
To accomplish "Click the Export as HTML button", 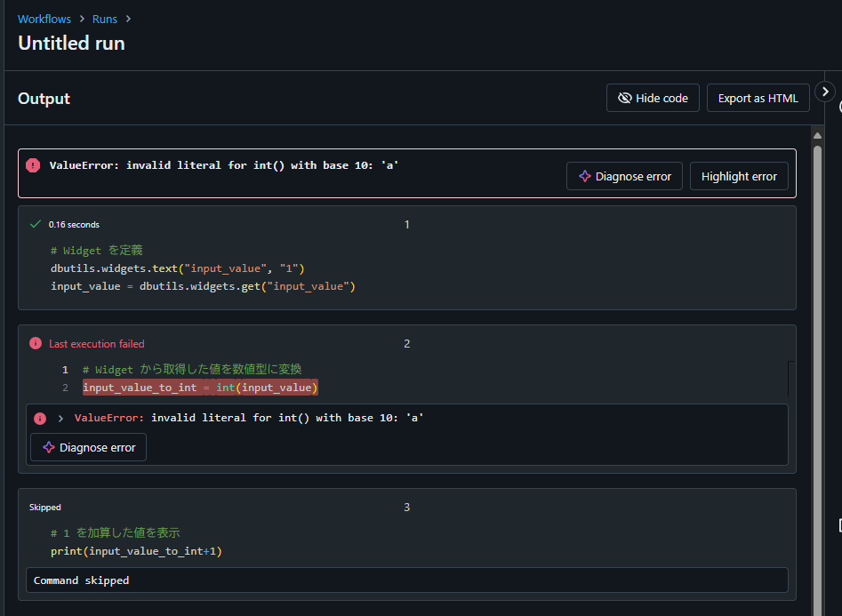I will click(758, 97).
